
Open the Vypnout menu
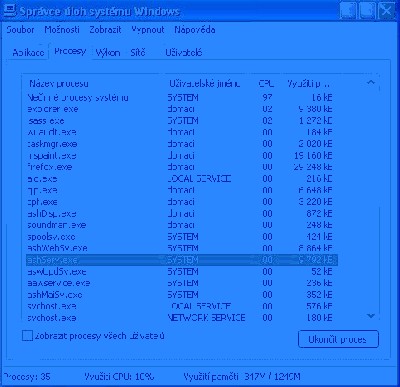148,30
